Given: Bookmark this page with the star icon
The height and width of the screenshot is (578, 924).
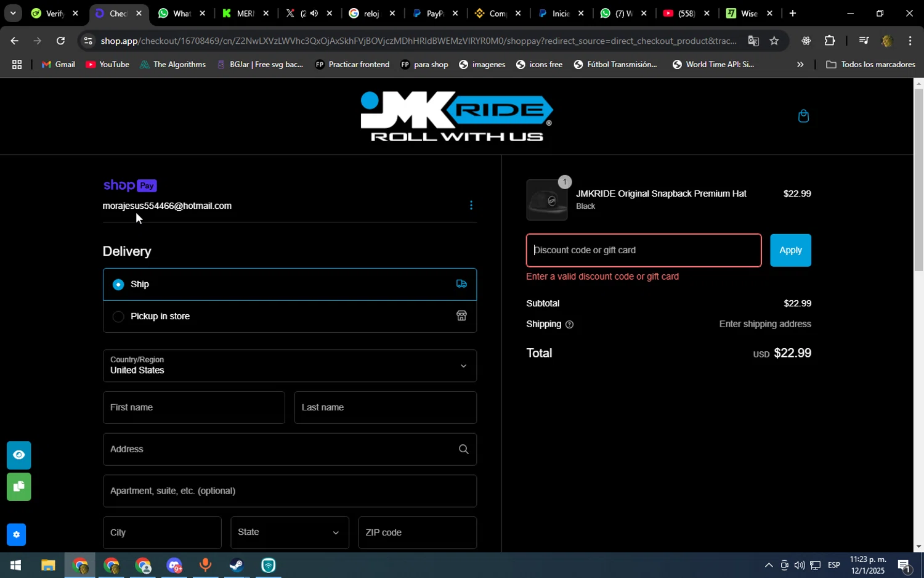Looking at the screenshot, I should [x=774, y=41].
